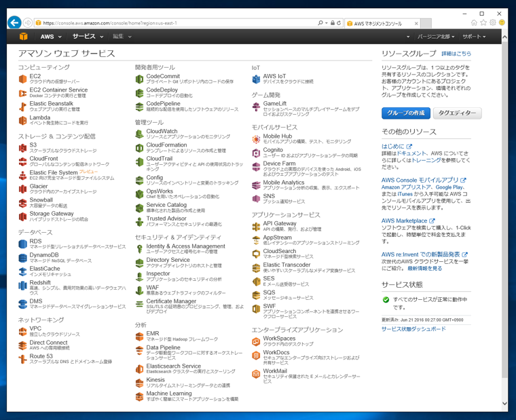Image resolution: width=516 pixels, height=420 pixels.
Task: Expand the AWS dropdown menu
Action: pyautogui.click(x=51, y=37)
